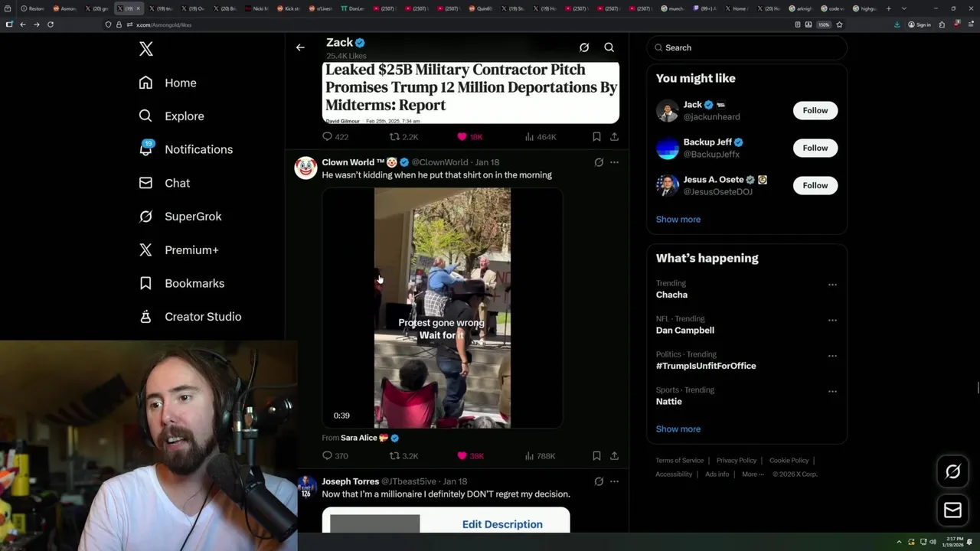Screen dimensions: 980x551
Task: Bookmark page with the star icon
Action: coord(839,24)
